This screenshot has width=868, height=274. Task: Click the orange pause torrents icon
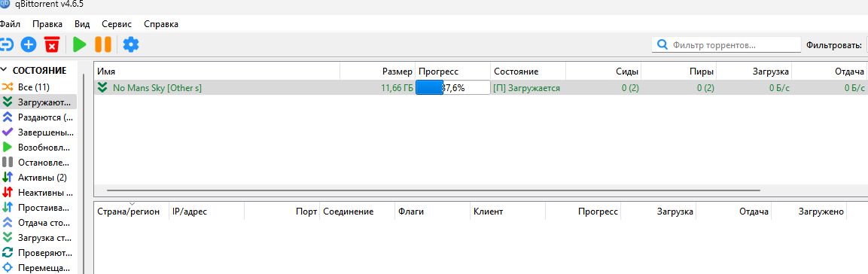tap(103, 44)
